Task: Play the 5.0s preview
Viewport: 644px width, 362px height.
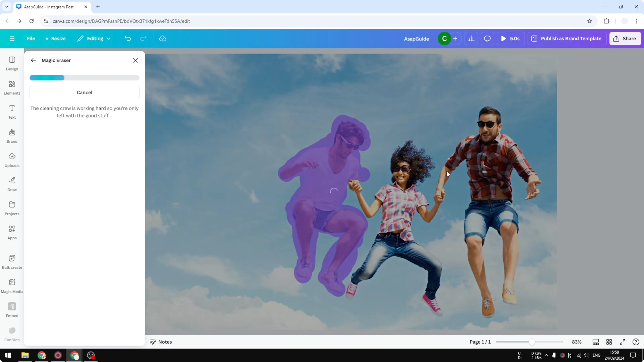Action: (x=510, y=38)
